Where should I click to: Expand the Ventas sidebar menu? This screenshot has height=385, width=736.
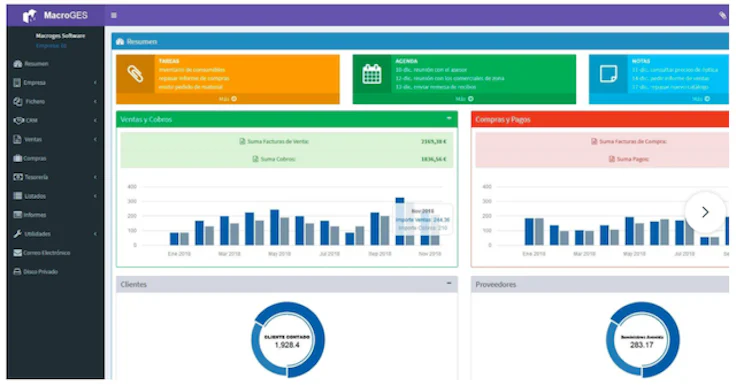tap(55, 139)
